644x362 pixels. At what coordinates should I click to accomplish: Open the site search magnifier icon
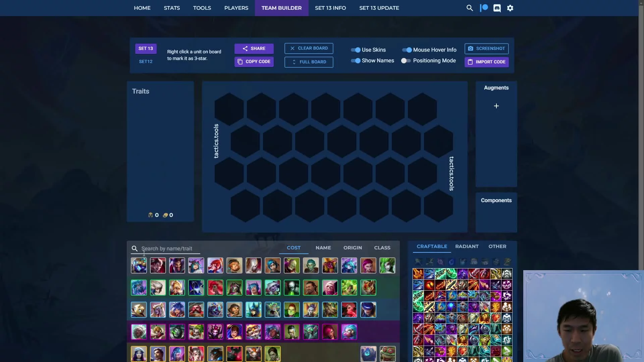(470, 8)
